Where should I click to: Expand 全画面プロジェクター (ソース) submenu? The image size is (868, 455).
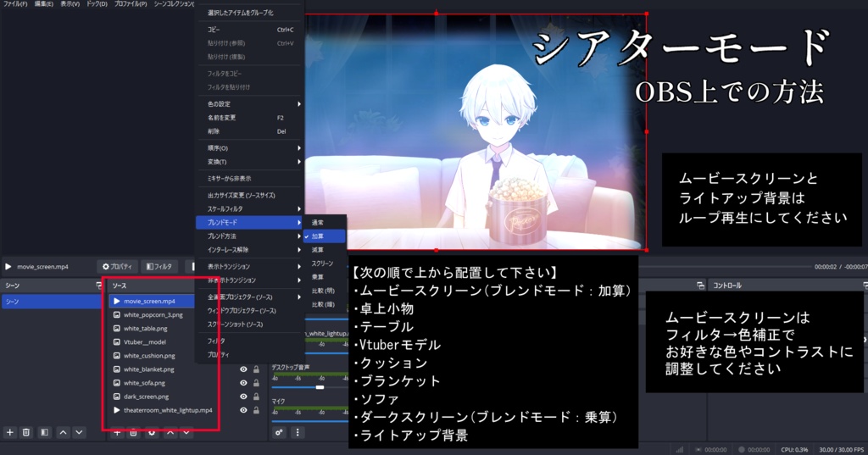(250, 297)
